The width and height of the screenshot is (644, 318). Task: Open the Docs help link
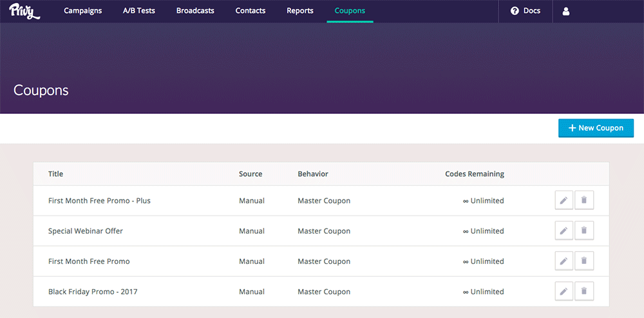[x=525, y=11]
